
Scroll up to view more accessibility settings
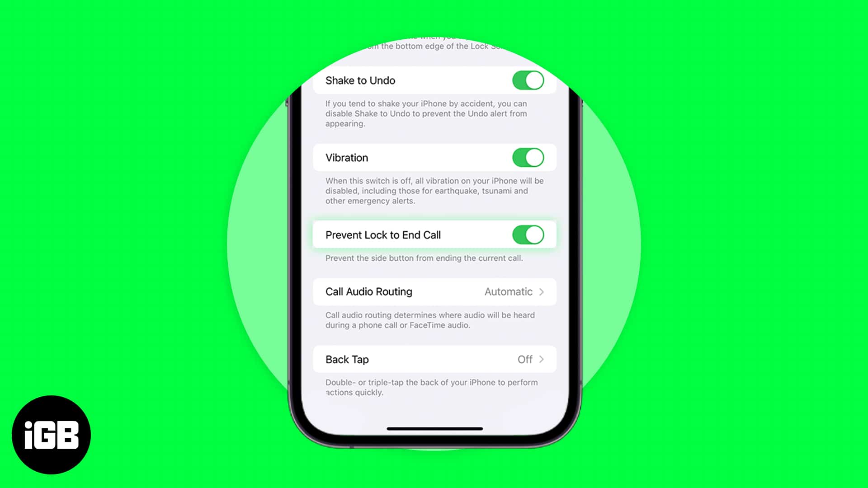click(x=434, y=47)
